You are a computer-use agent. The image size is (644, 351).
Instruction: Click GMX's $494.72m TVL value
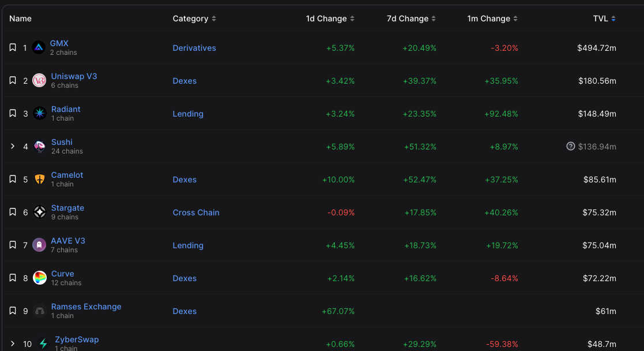[x=597, y=48]
